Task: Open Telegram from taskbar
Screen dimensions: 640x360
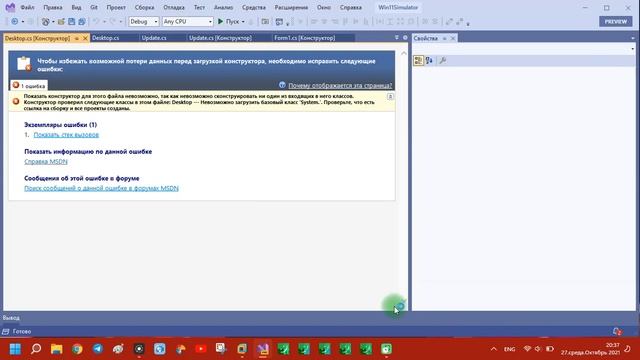Action: (x=98, y=349)
